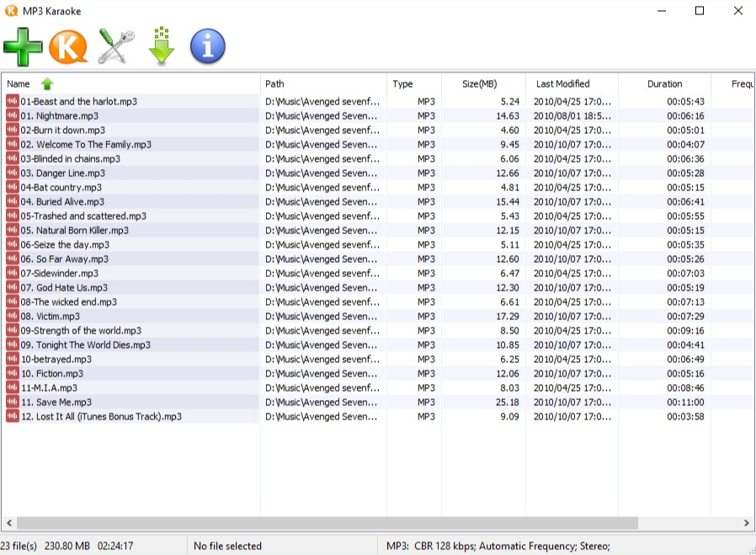
Task: Click the file icon of 11-M.I.A.mp3
Action: tap(12, 387)
